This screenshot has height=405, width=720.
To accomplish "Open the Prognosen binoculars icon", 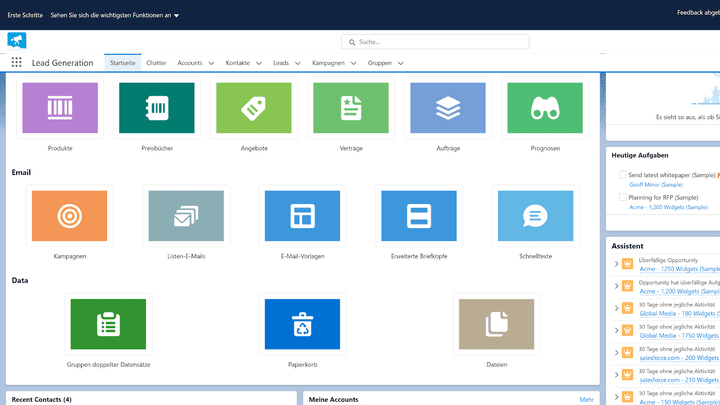I will coord(544,108).
